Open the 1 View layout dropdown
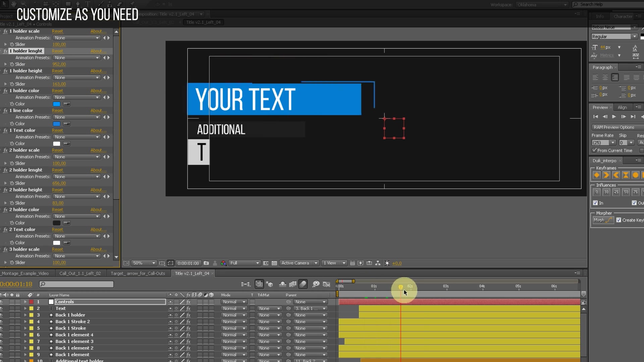644x362 pixels. tap(334, 263)
